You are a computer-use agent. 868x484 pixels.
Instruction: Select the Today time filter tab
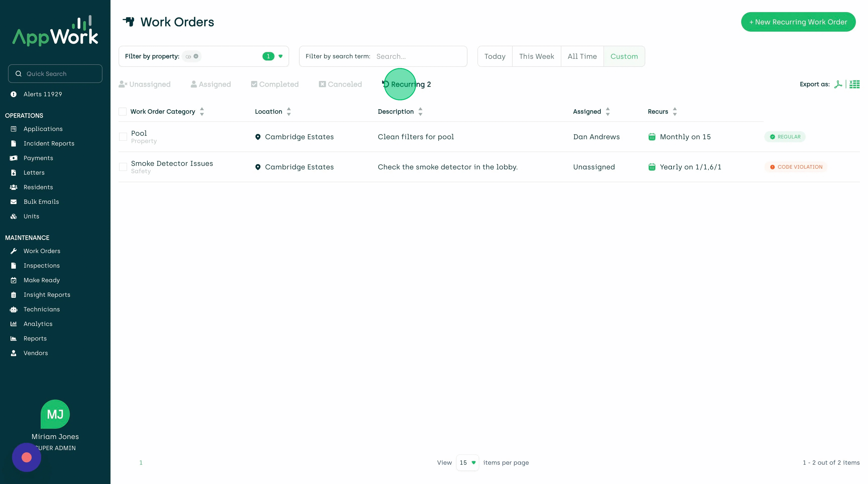(x=495, y=56)
